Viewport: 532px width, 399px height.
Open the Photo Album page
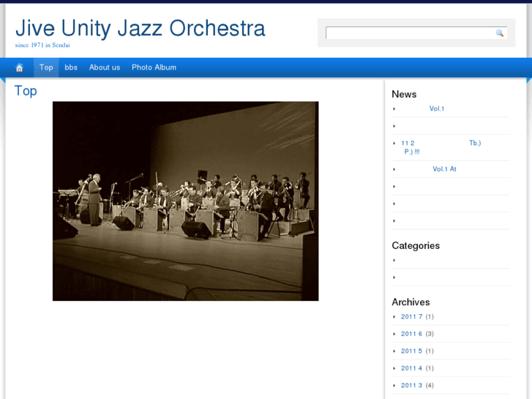tap(154, 67)
